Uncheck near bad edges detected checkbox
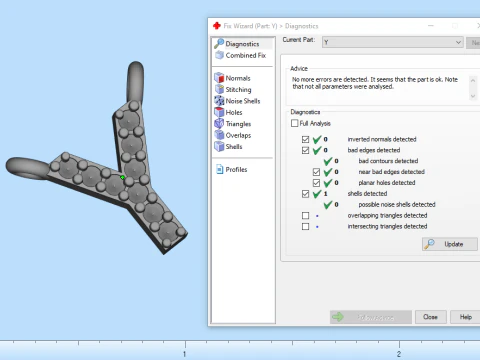The height and width of the screenshot is (360, 480). (x=316, y=172)
